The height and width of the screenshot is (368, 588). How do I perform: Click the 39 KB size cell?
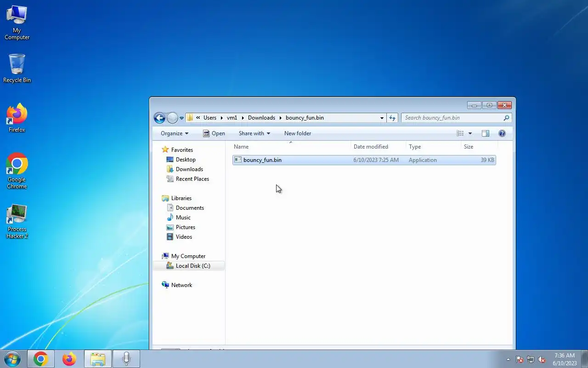click(487, 160)
